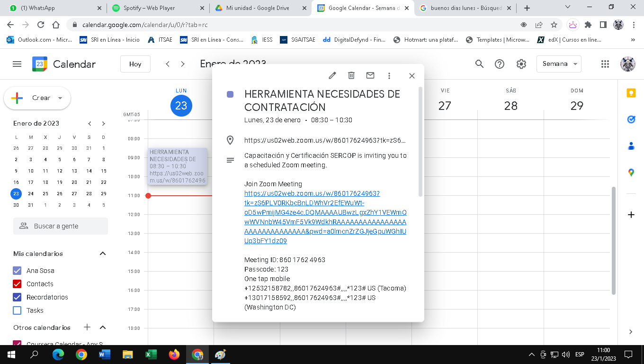
Task: Toggle the Ana Sosa calendar checkbox
Action: coord(18,271)
